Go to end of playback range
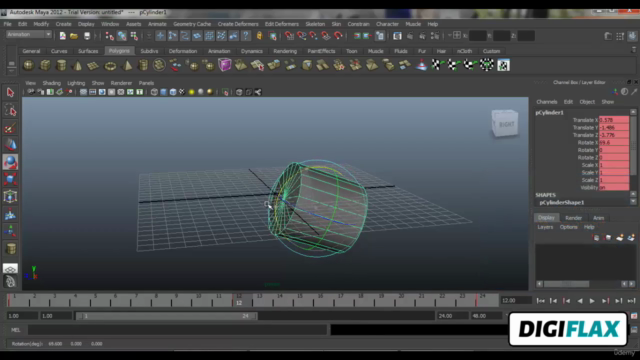 coord(631,301)
